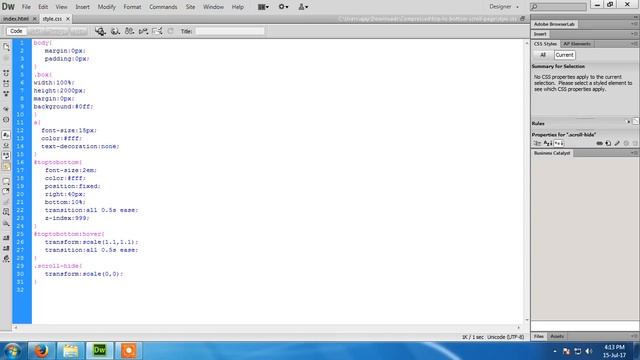
Task: Open the Commands menu
Action: [163, 7]
